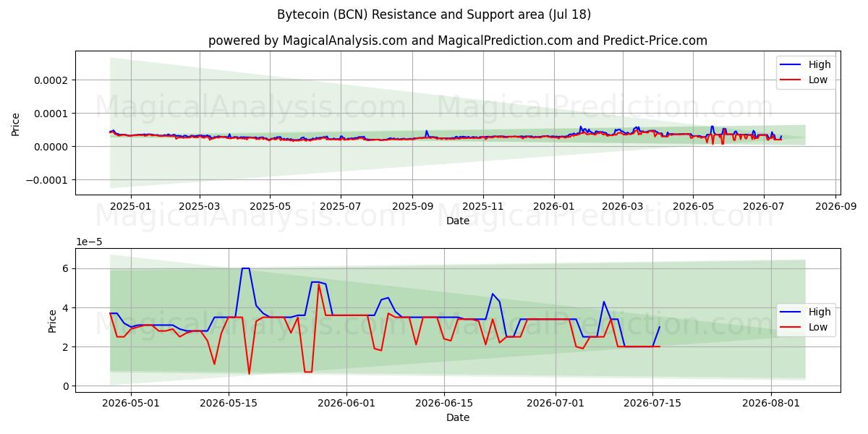Image resolution: width=868 pixels, height=434 pixels.
Task: Click the '2025-05' date tick label
Action: (x=270, y=207)
